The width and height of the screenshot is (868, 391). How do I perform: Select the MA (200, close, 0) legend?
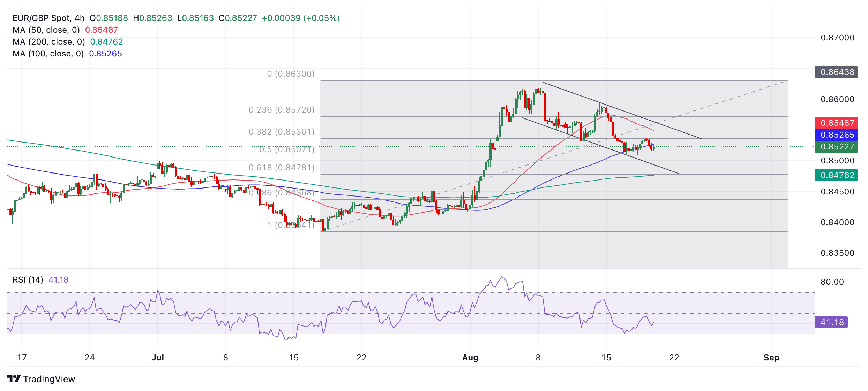(48, 42)
